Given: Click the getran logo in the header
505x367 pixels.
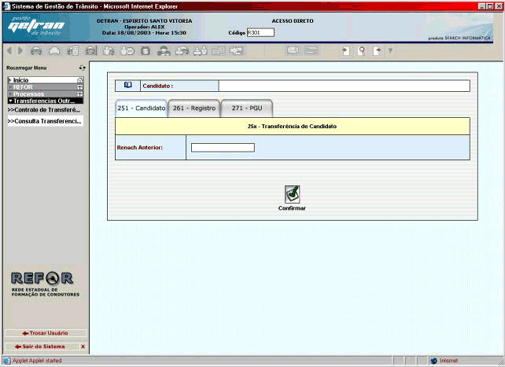Looking at the screenshot, I should (36, 27).
